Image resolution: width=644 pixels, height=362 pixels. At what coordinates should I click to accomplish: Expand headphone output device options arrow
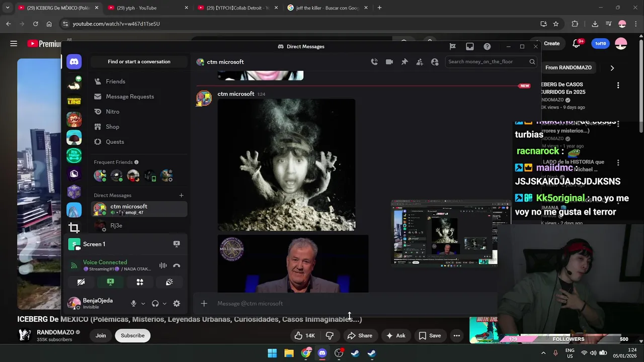point(165,304)
